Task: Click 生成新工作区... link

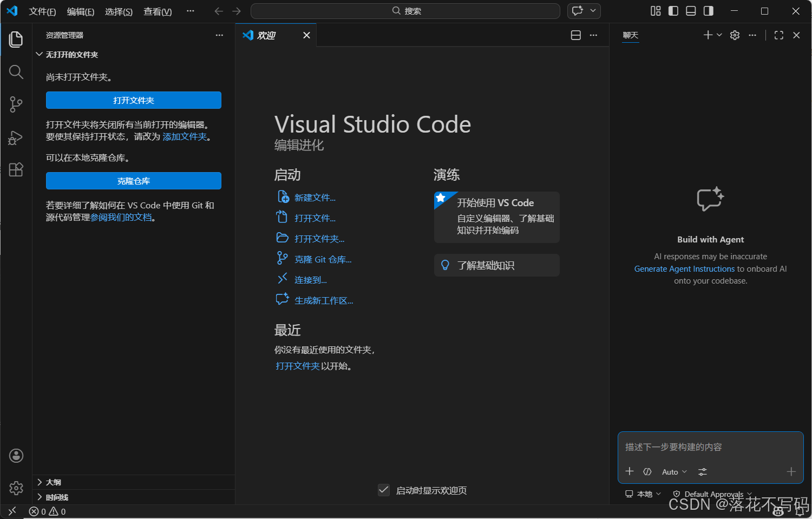Action: (x=323, y=300)
